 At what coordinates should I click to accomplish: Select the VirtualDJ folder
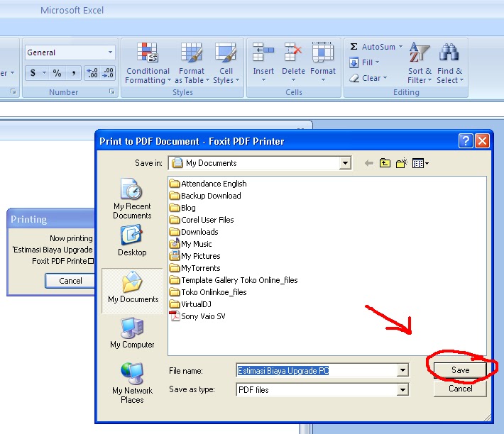[190, 304]
